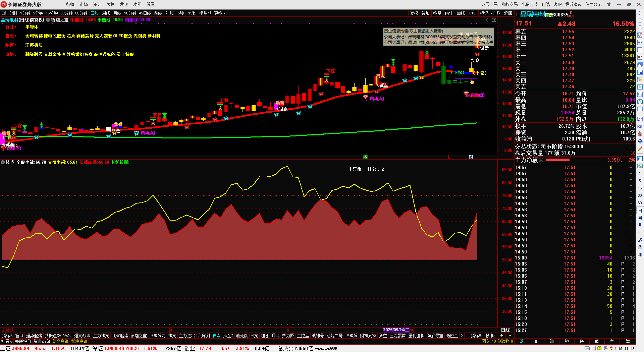
Task: Open the 转点 indicator circle menu
Action: [3, 162]
